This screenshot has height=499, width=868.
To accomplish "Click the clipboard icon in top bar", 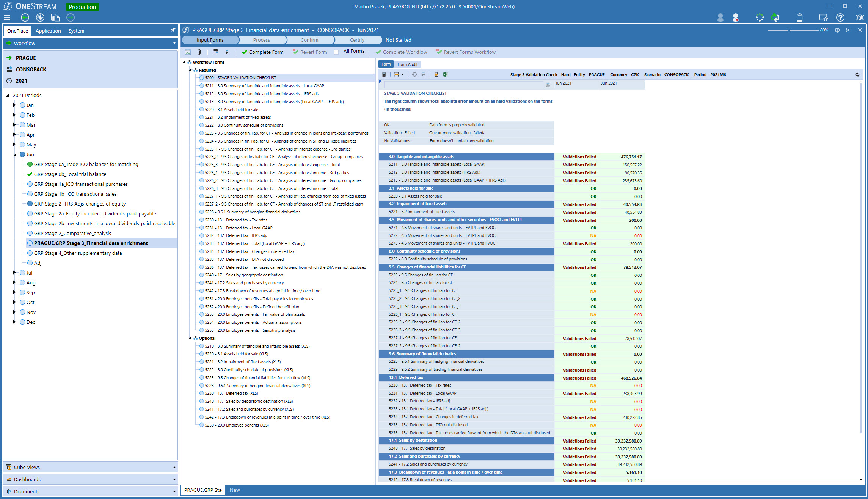I will tap(799, 17).
